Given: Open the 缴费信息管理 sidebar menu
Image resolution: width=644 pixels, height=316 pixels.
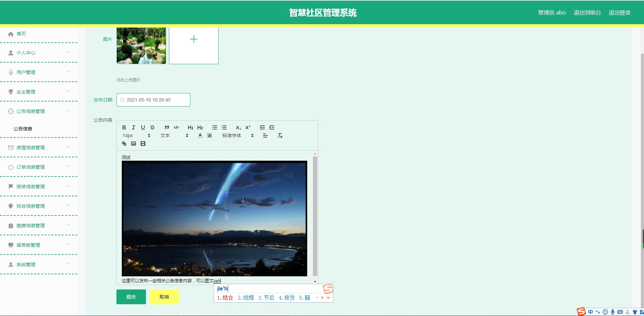Looking at the screenshot, I should [39, 226].
